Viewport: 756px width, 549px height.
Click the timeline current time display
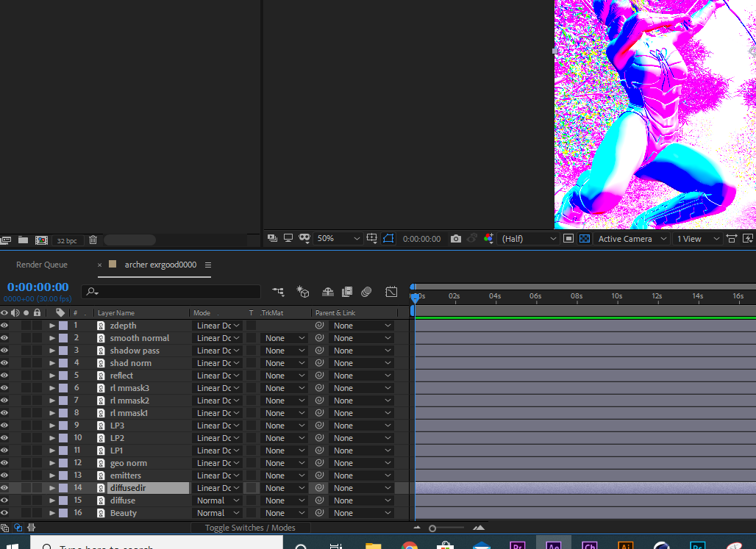[38, 287]
